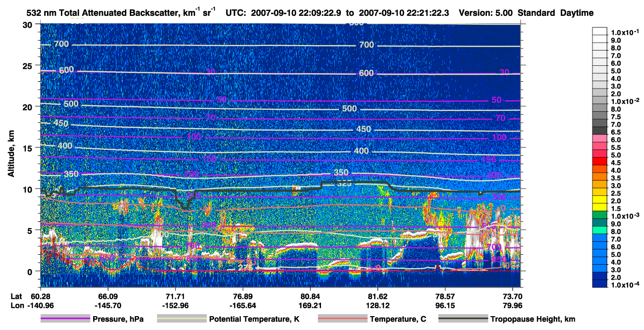Select longitude value 79.96
Image resolution: width=644 pixels, height=330 pixels.
512,305
